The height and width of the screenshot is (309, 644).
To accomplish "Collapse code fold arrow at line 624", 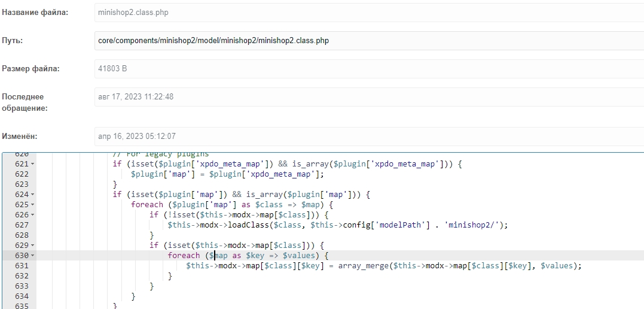I will coord(32,195).
